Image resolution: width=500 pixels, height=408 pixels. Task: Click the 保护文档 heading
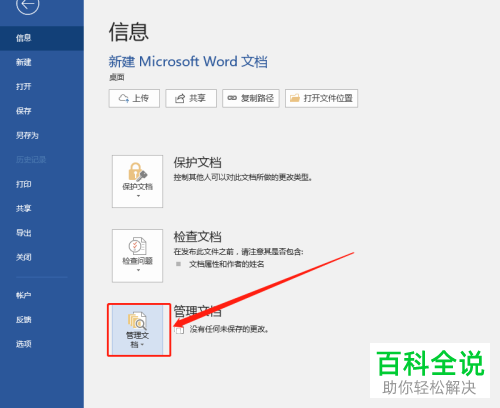tap(197, 163)
